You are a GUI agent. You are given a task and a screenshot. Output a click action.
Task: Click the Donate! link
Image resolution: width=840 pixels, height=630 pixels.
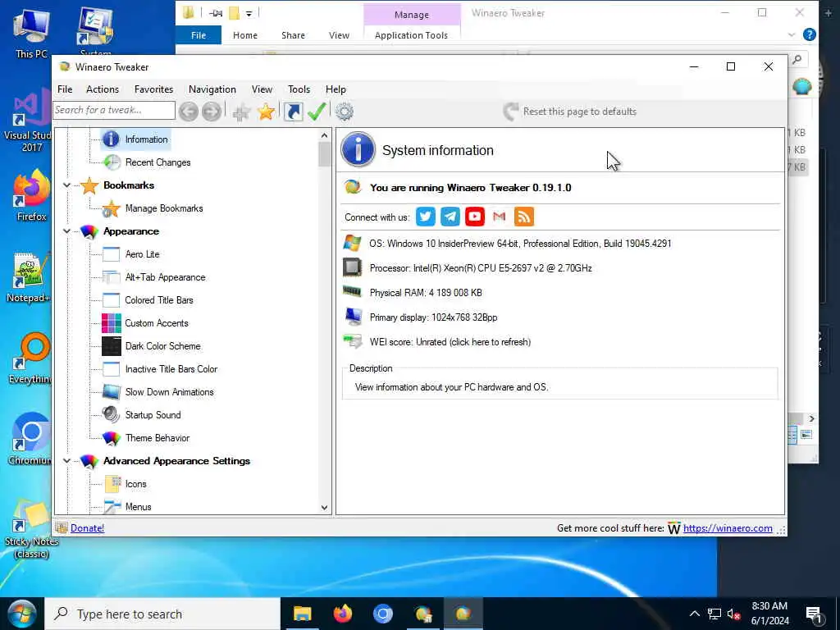[87, 528]
